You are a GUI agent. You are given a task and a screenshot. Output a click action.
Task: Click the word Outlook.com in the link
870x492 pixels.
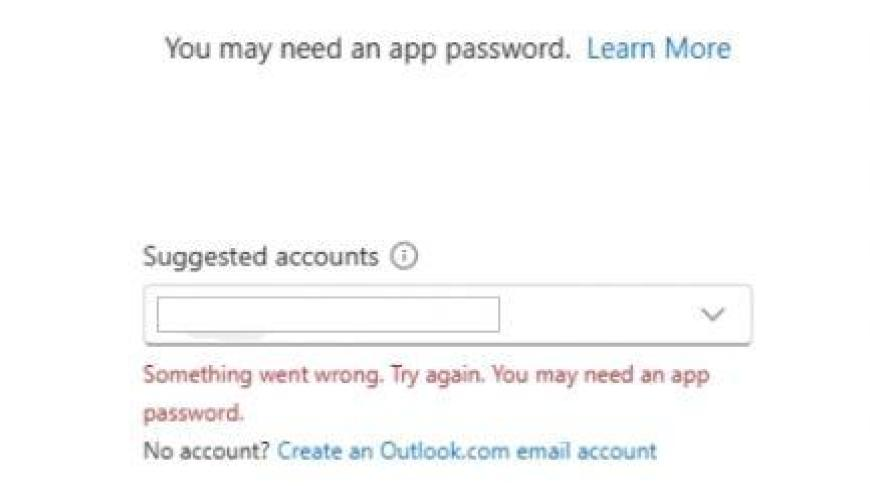point(444,451)
